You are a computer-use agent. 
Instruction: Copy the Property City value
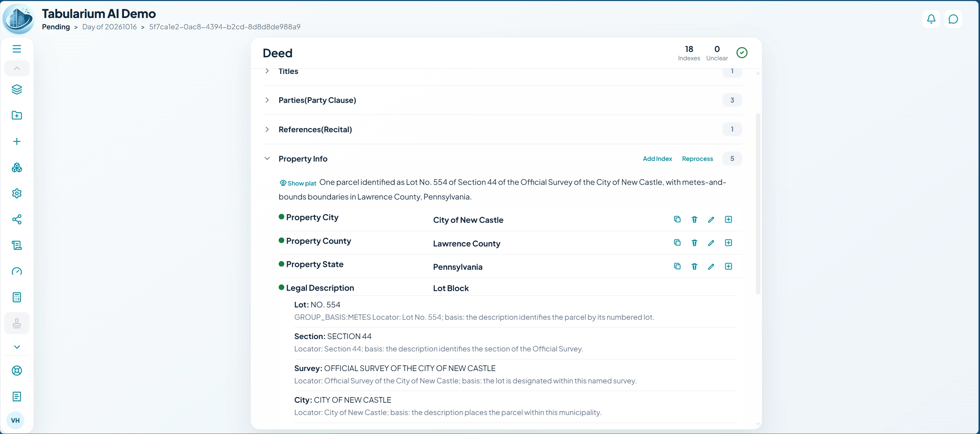[677, 219]
